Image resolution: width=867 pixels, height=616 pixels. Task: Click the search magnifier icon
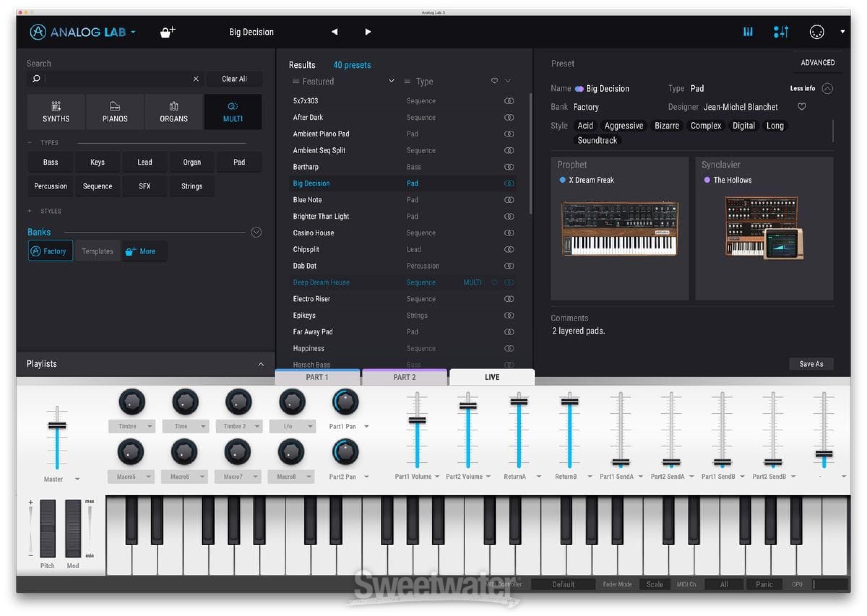point(36,79)
